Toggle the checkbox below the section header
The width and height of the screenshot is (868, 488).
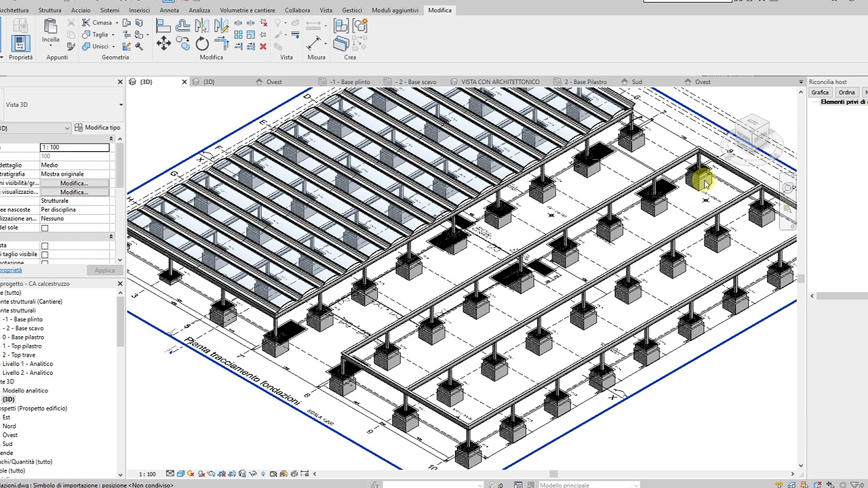[x=45, y=246]
